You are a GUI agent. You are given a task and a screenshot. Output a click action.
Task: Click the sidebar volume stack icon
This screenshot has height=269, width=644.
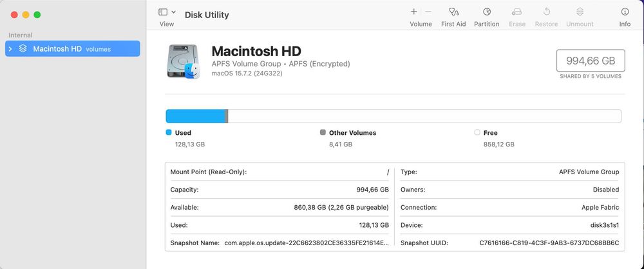[23, 49]
